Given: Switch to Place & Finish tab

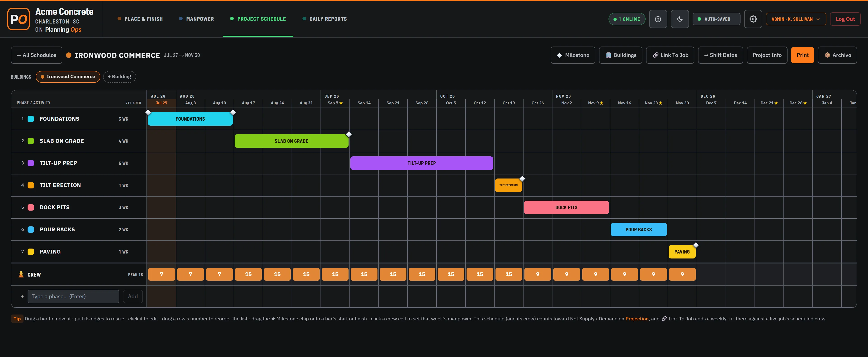Looking at the screenshot, I should tap(140, 19).
